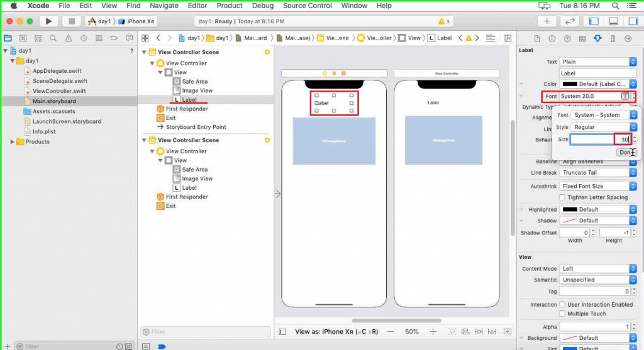Collapse the day1 project root
This screenshot has height=350, width=644.
coord(5,50)
